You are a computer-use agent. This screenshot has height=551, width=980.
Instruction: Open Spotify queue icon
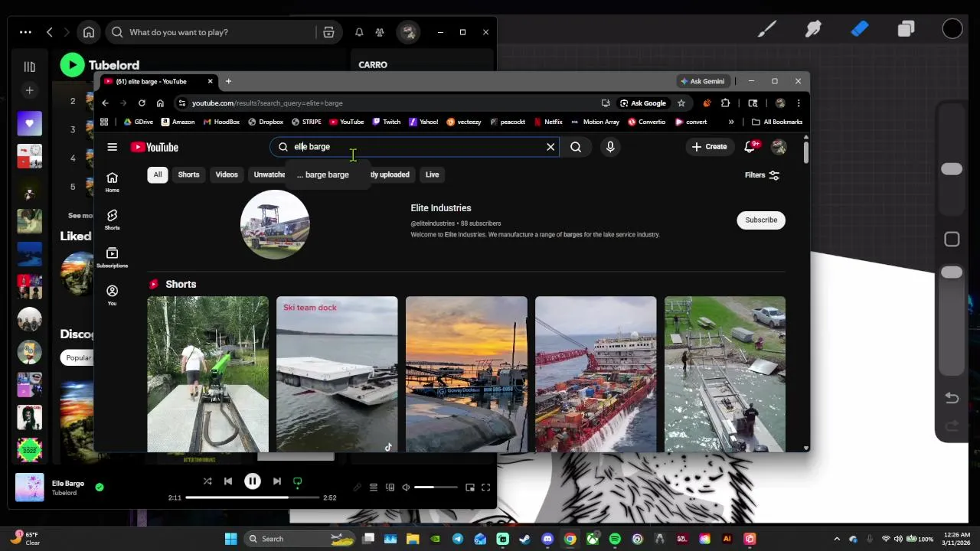point(374,487)
